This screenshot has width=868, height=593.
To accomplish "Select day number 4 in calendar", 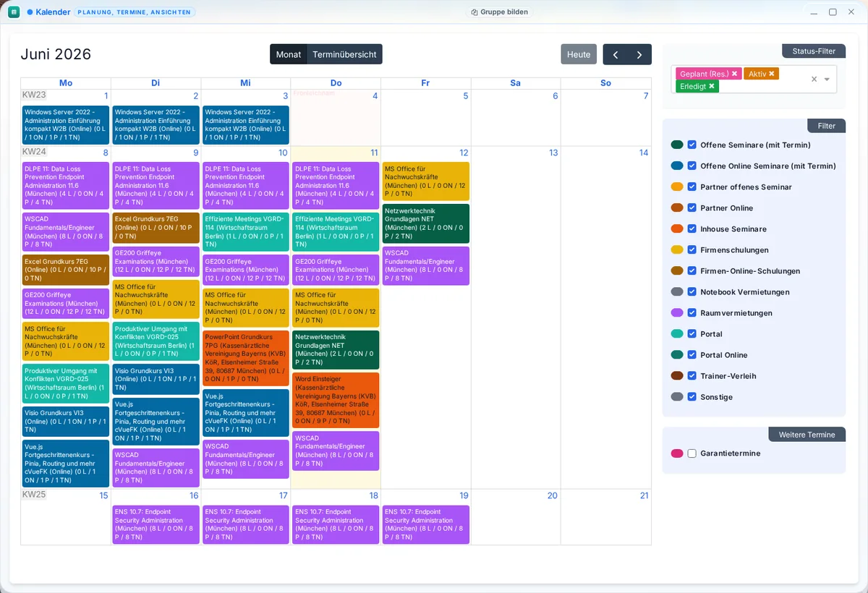I will click(375, 96).
